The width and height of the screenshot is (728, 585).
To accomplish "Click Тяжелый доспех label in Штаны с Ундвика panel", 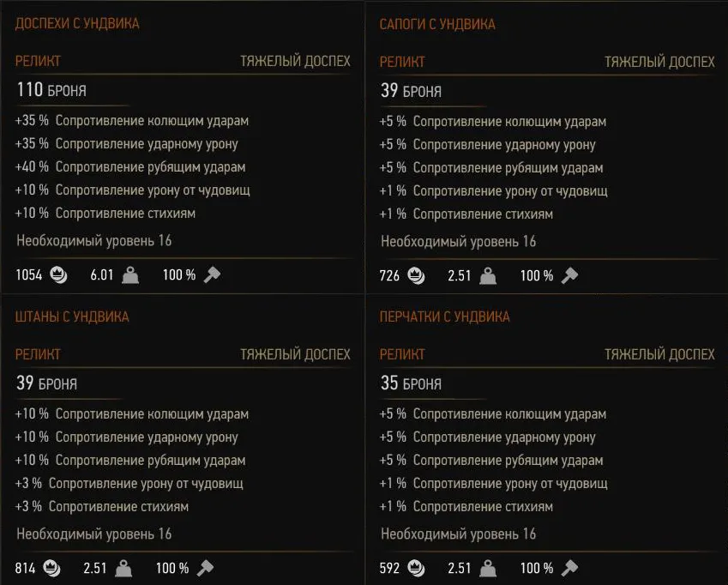I will tap(295, 354).
